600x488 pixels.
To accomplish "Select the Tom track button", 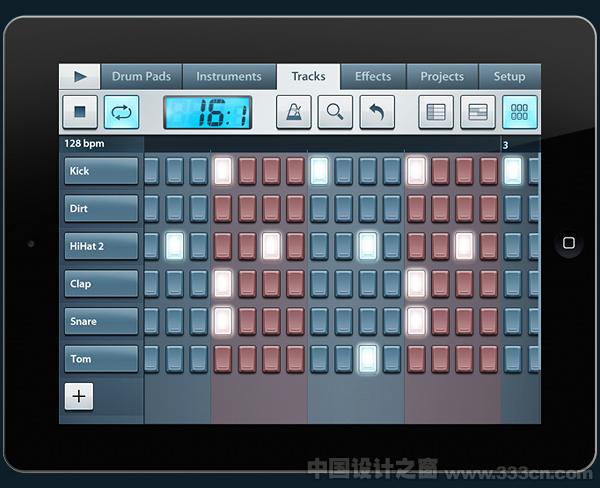I will point(101,359).
